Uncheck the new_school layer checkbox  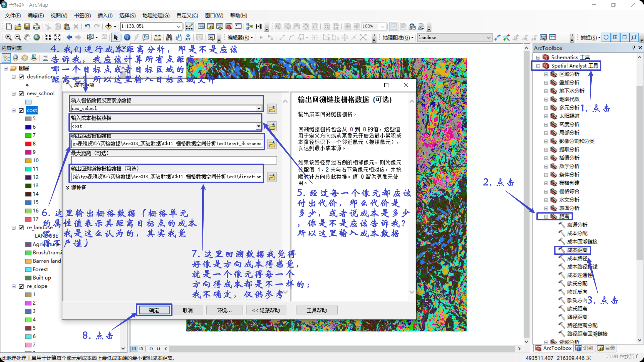[x=21, y=94]
